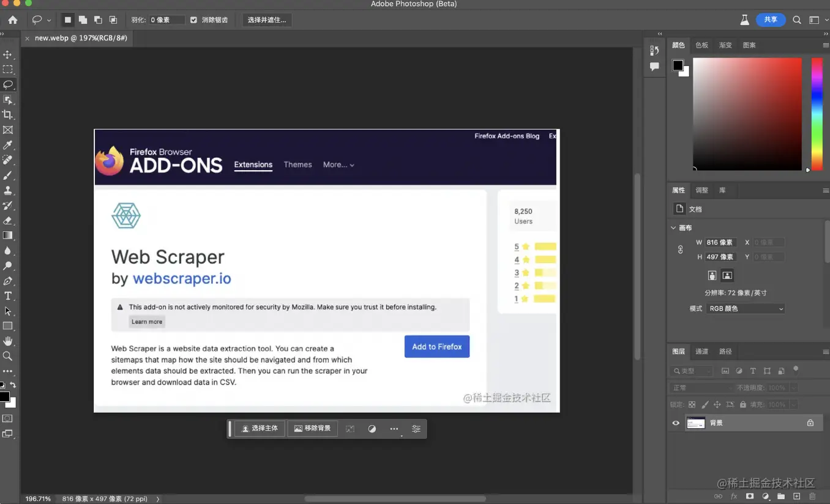This screenshot has height=504, width=830.
Task: Toggle lock transparent pixels
Action: [692, 404]
